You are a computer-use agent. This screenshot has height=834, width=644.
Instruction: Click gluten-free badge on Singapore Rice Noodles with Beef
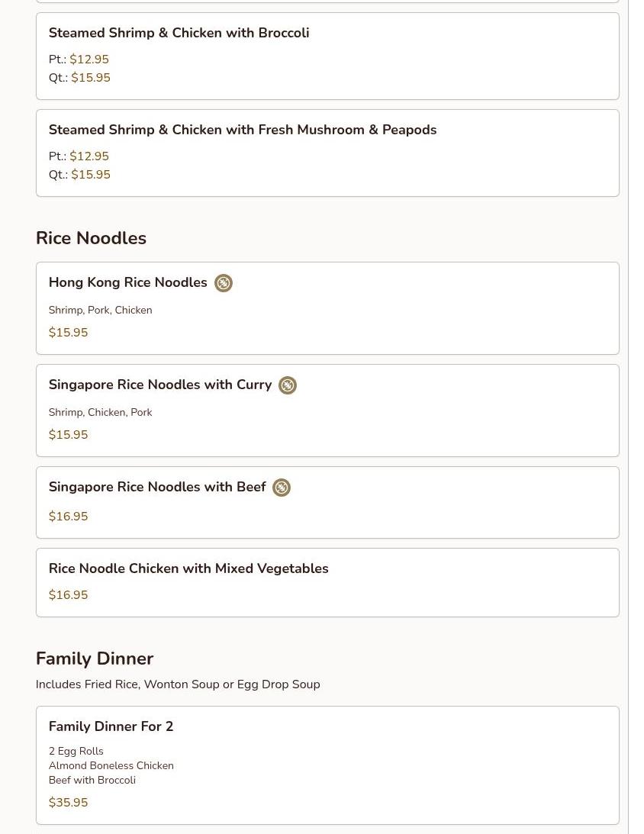[x=282, y=488]
